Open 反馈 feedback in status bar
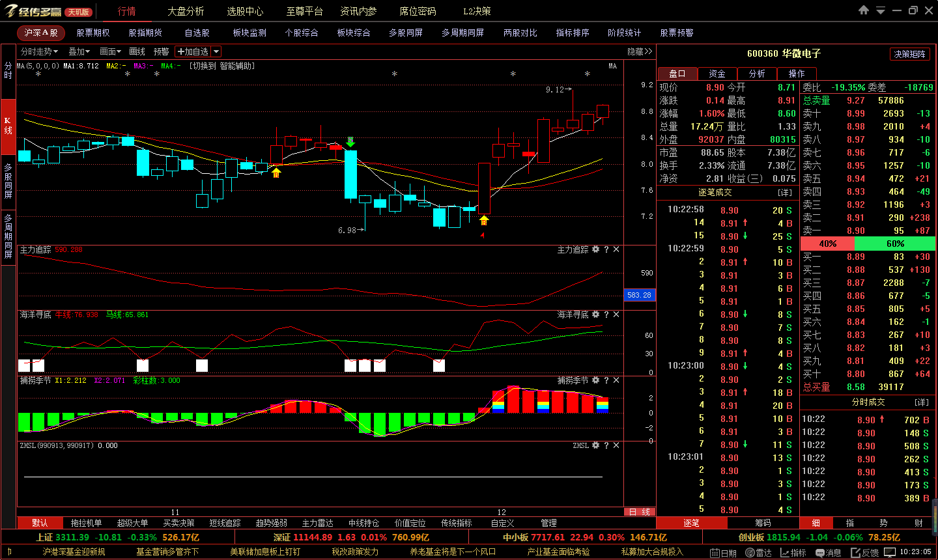Screen dimensions: 938x560 pos(865,553)
